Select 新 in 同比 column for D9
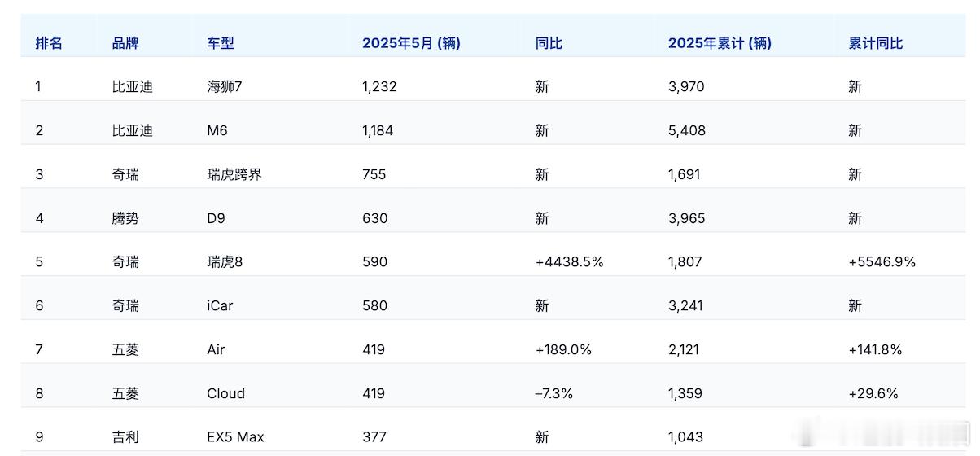The height and width of the screenshot is (456, 980). [x=542, y=218]
